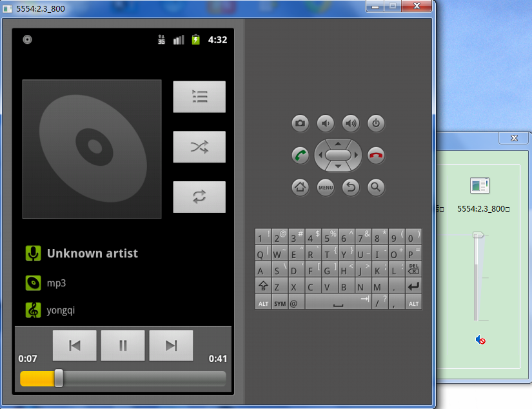
Task: Click the Unknown artist name
Action: tap(92, 254)
